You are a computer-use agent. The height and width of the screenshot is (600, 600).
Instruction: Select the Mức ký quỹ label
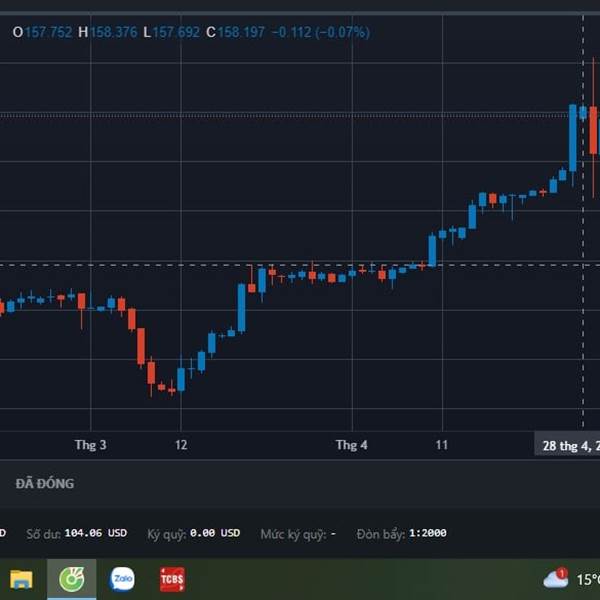pos(293,534)
